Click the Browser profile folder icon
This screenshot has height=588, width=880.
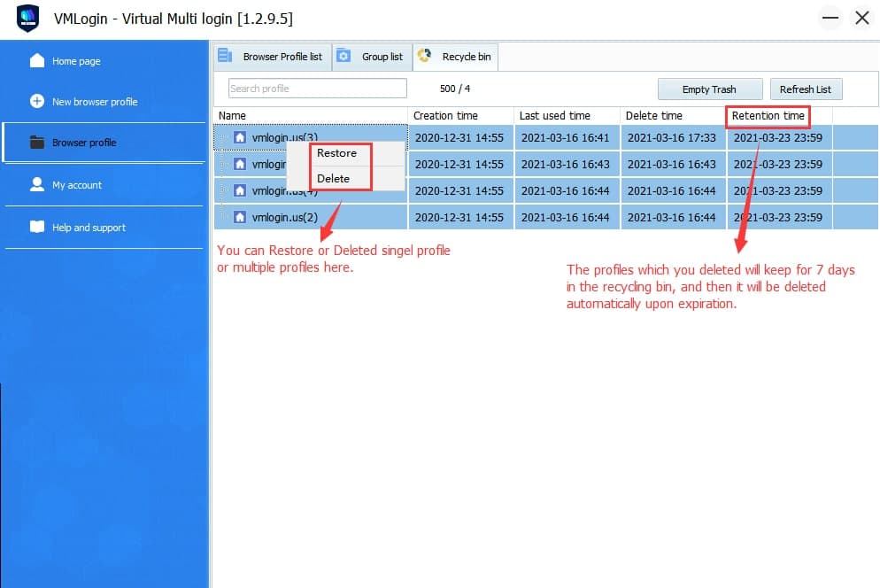[x=37, y=143]
